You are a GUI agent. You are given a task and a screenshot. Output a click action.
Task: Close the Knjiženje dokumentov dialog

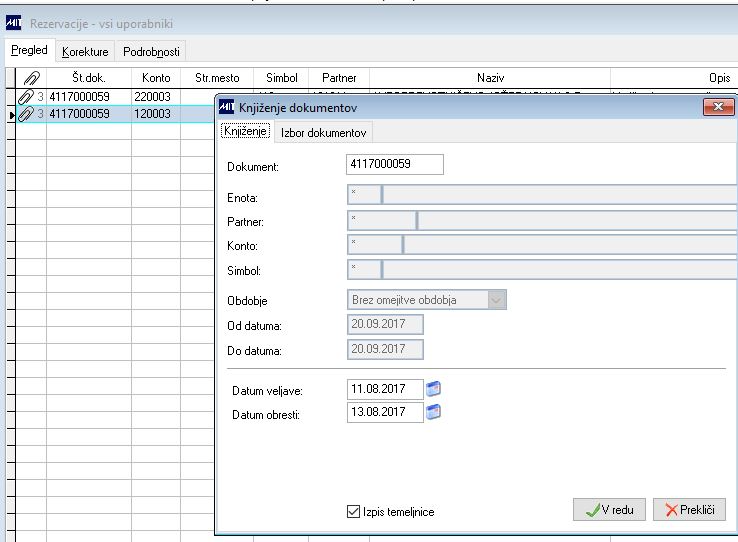click(719, 107)
